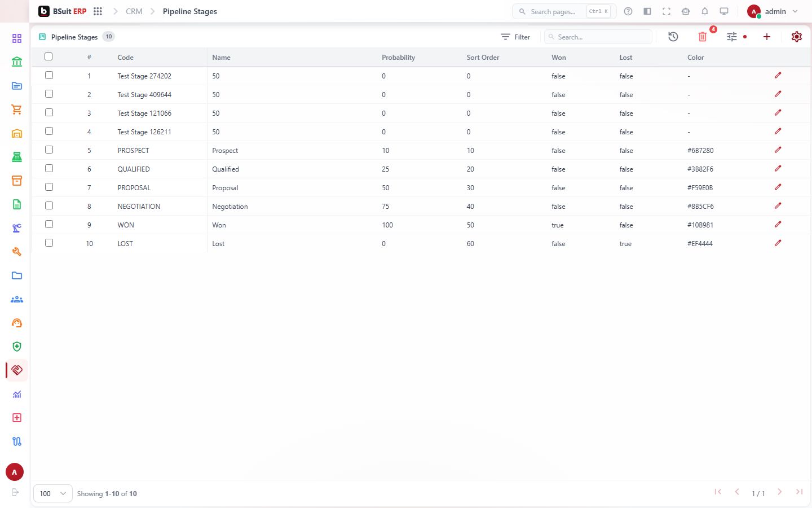The height and width of the screenshot is (508, 812).
Task: Go to CRM breadcrumb
Action: tap(134, 11)
